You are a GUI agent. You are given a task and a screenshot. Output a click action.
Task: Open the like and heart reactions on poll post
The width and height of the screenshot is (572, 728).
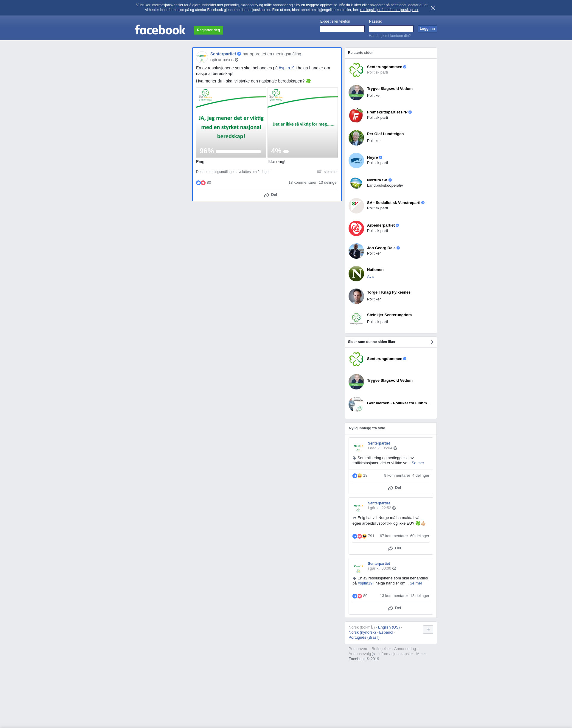[x=200, y=183]
